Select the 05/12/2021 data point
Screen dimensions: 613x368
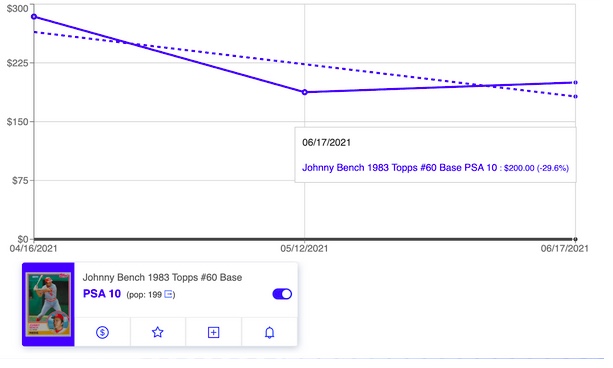(x=305, y=92)
